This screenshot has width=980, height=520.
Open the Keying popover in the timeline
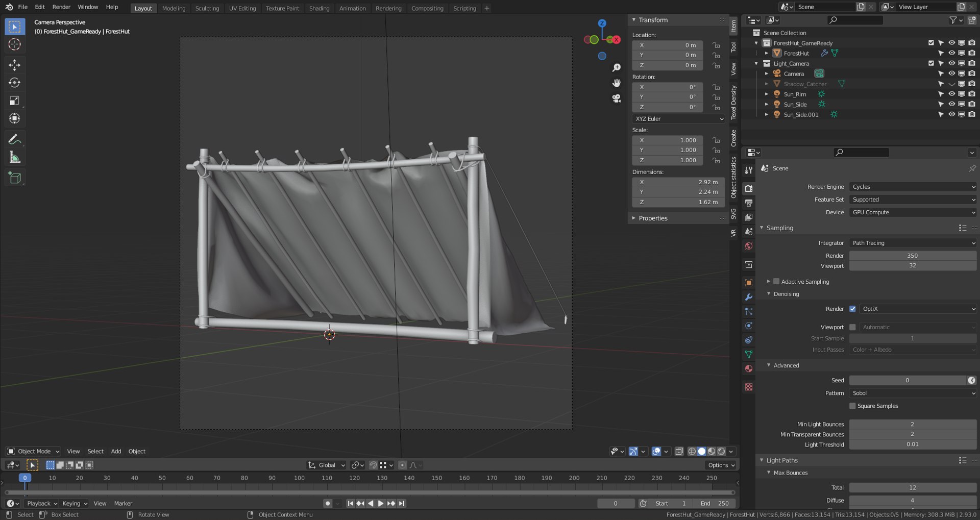click(75, 503)
